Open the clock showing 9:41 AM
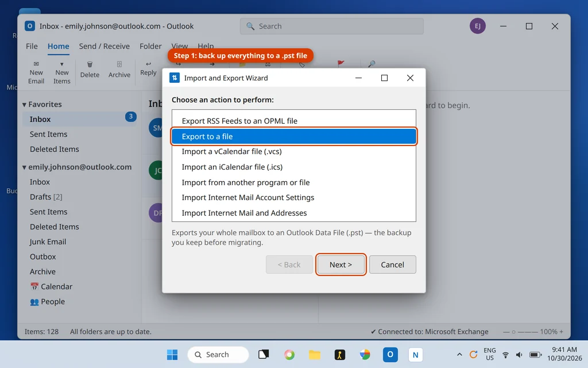 (564, 354)
